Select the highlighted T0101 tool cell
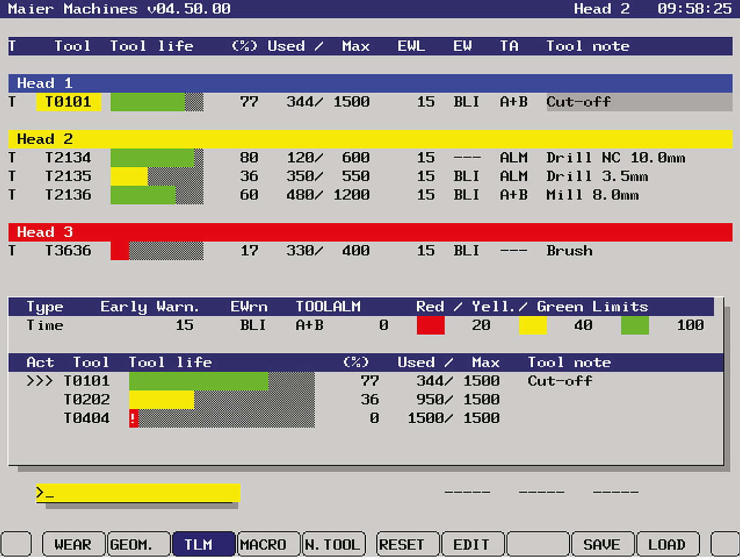 (69, 102)
